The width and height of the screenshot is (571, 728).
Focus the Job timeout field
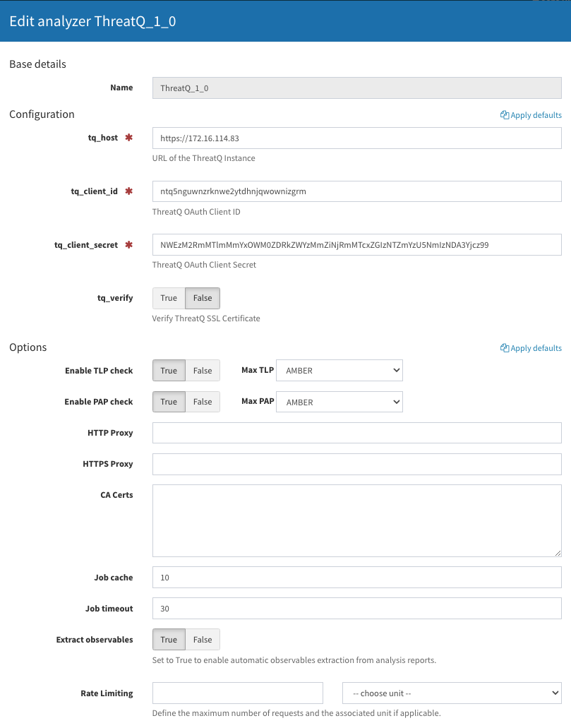click(x=357, y=608)
